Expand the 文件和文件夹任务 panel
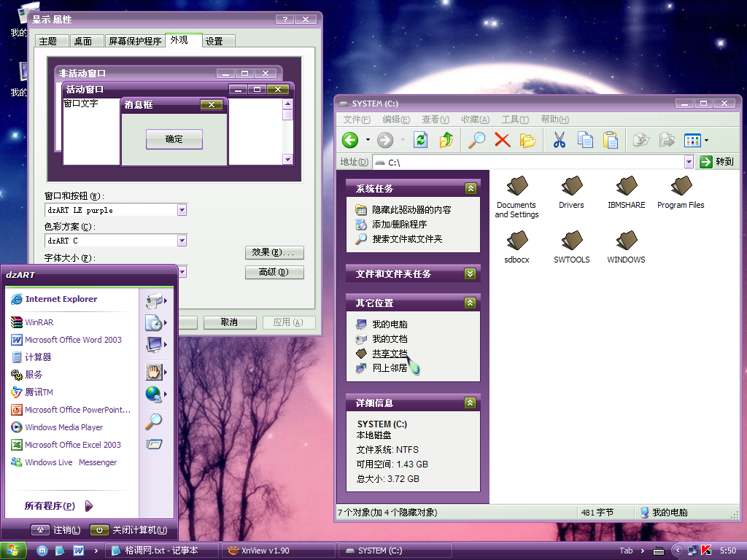The height and width of the screenshot is (560, 747). (x=471, y=274)
